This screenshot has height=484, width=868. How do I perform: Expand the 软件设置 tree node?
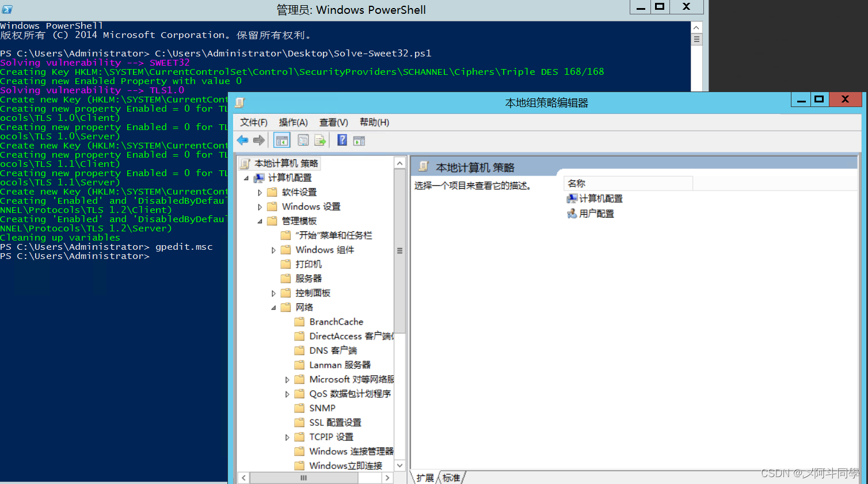[x=260, y=192]
